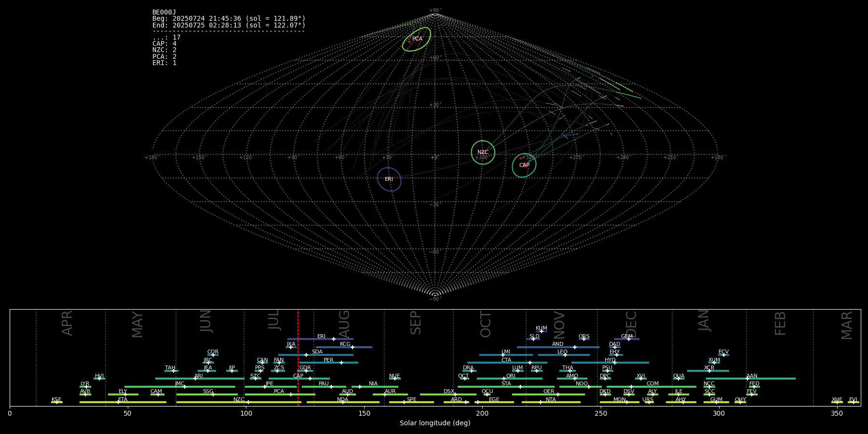The image size is (868, 434).
Task: Click the 350 tick on solar longitude axis
Action: (x=837, y=413)
